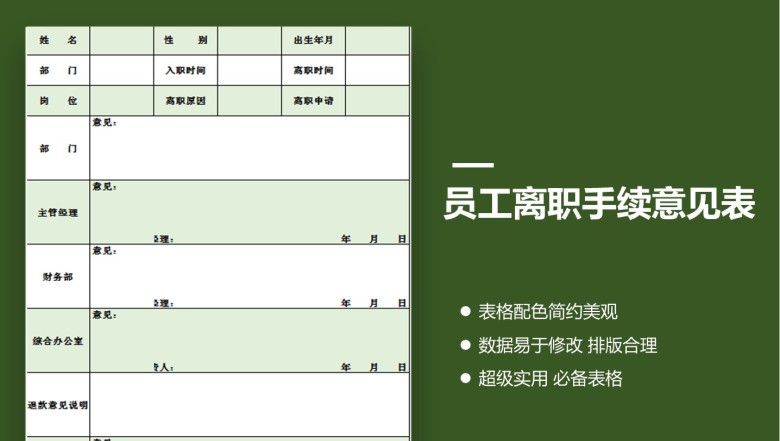This screenshot has width=780, height=441.
Task: Click the 意见: text in the 部门 row
Action: tap(104, 122)
